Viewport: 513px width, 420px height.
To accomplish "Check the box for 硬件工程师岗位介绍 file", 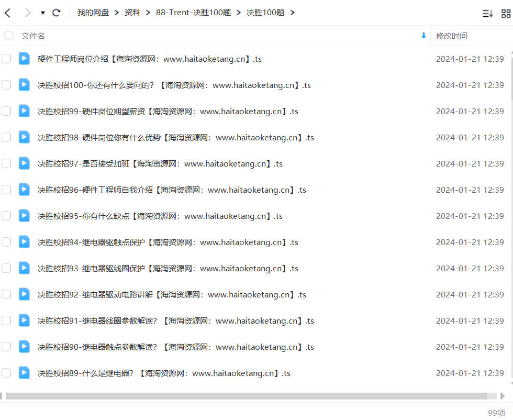I will [6, 59].
